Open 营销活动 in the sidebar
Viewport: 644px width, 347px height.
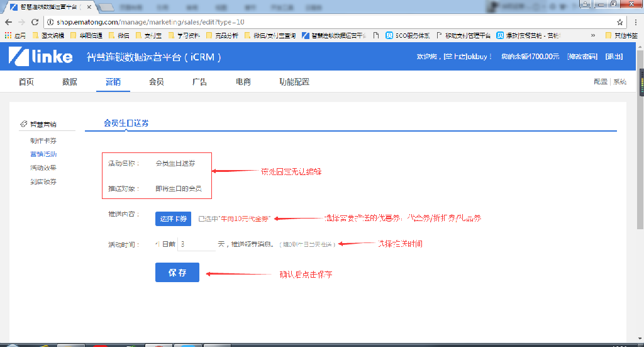pos(43,154)
